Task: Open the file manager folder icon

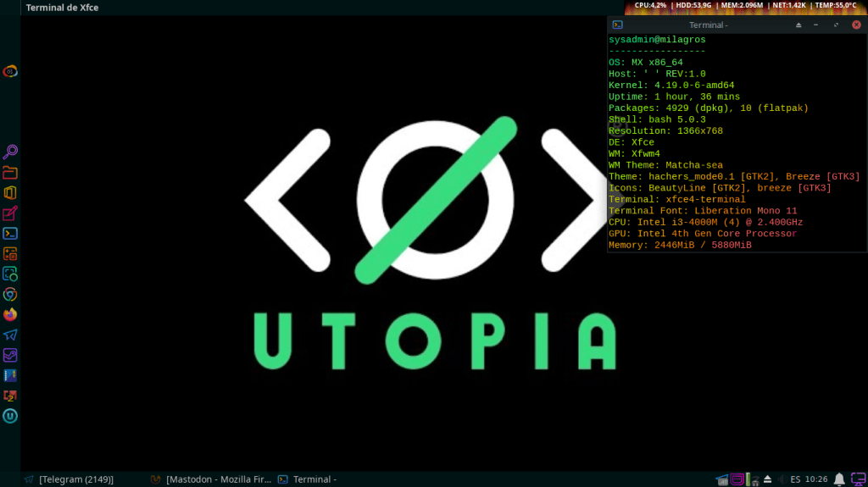Action: click(10, 173)
